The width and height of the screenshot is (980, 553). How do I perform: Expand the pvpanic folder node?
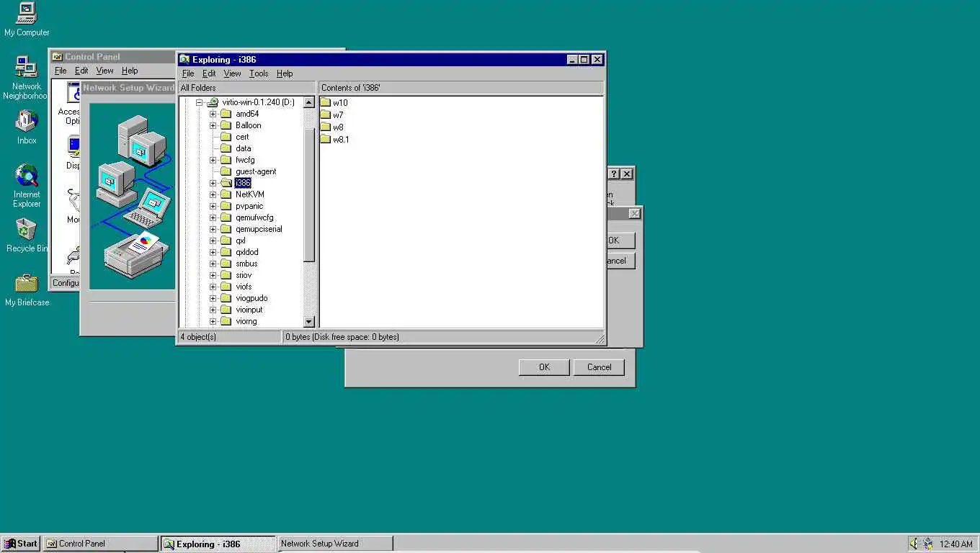tap(213, 206)
